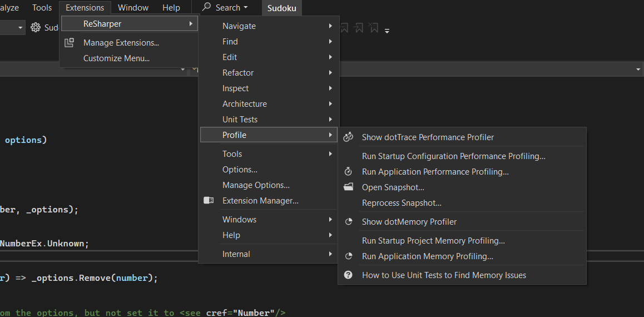
Task: Open the Window menu
Action: click(133, 7)
